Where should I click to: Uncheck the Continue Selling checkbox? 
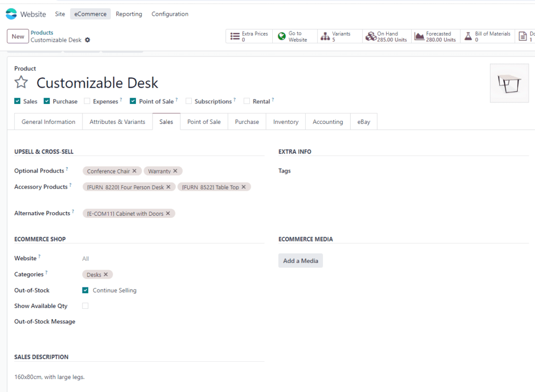tap(85, 290)
